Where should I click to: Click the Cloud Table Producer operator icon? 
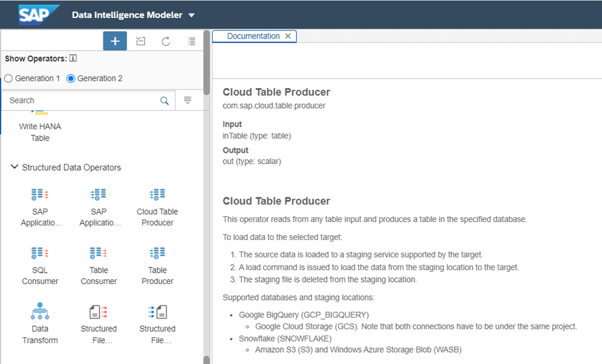(157, 195)
